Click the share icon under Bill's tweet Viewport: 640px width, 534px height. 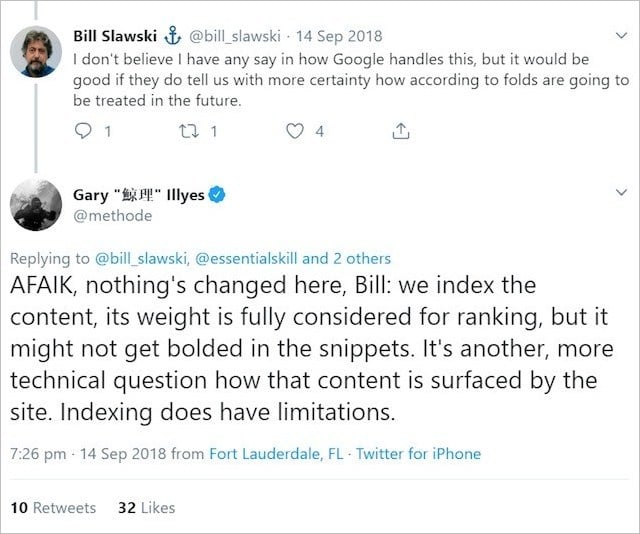pos(399,131)
